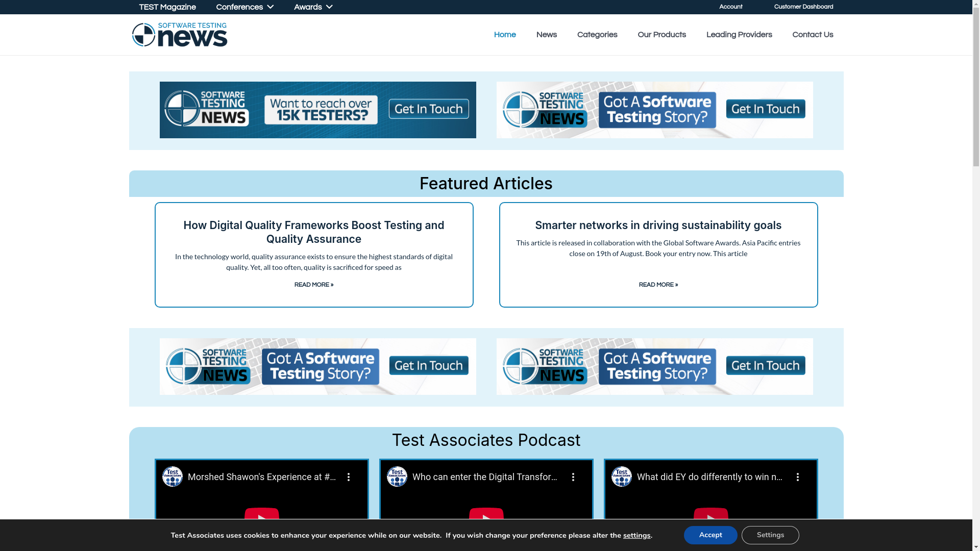Open the Customer Dashboard link
The image size is (980, 551).
pos(803,7)
